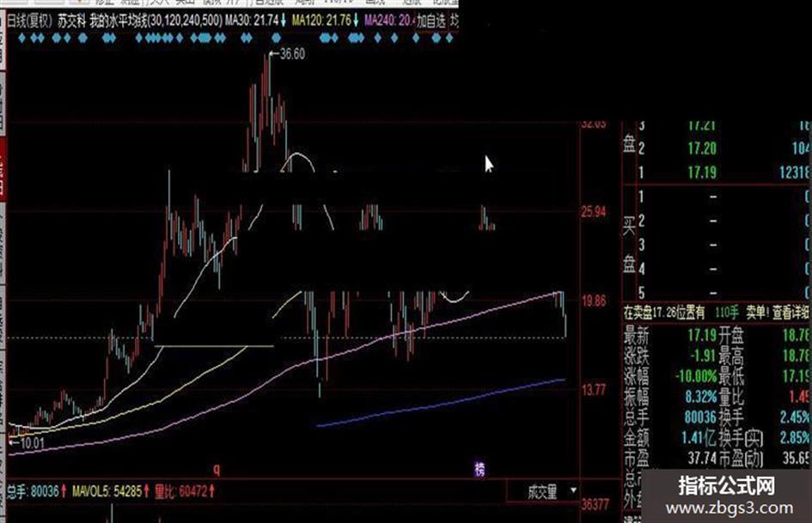Image resolution: width=812 pixels, height=523 pixels.
Task: Click the 25.94 price axis label
Action: coord(594,212)
